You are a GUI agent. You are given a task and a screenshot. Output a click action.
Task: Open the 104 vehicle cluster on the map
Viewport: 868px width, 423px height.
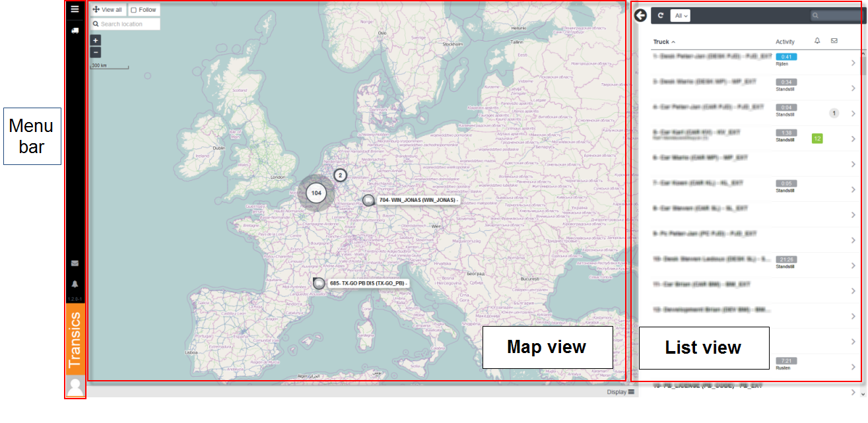click(x=316, y=193)
